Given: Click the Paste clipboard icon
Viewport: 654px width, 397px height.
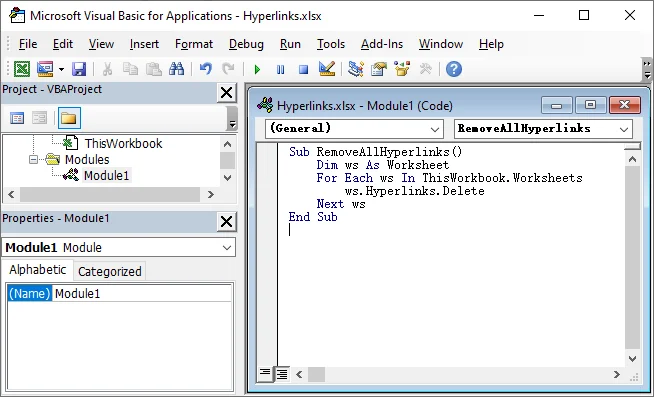Looking at the screenshot, I should click(154, 69).
